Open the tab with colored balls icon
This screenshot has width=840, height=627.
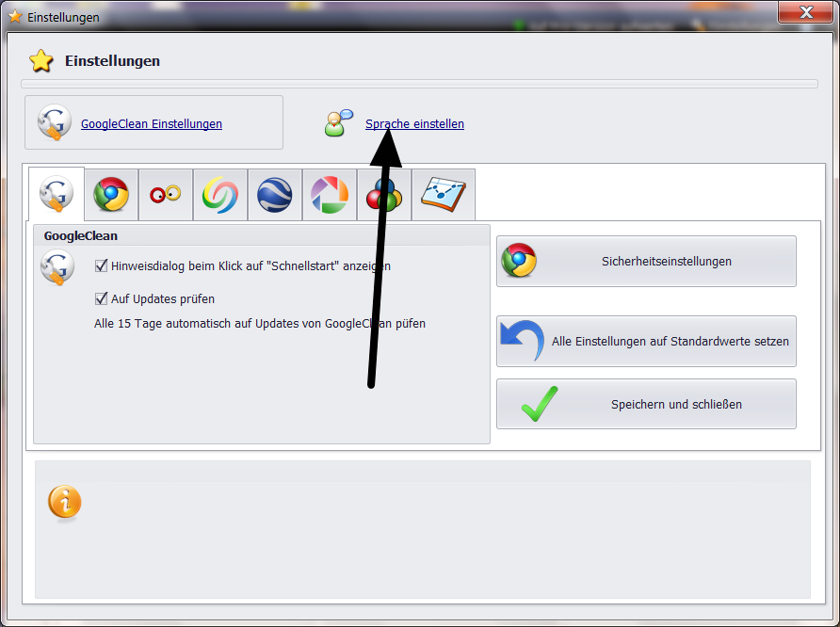384,194
